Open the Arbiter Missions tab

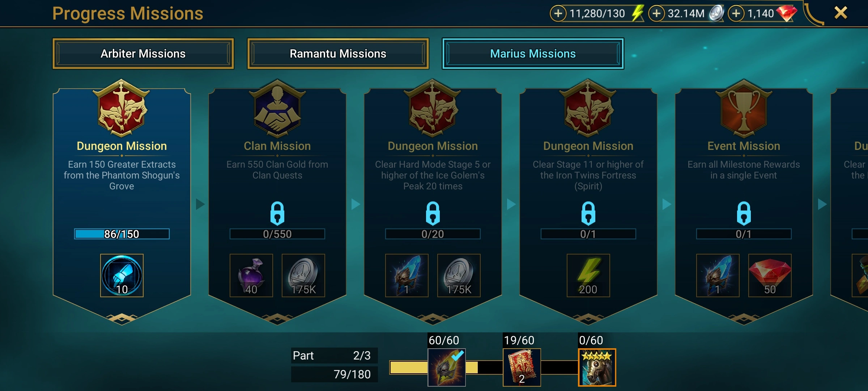[x=143, y=54]
